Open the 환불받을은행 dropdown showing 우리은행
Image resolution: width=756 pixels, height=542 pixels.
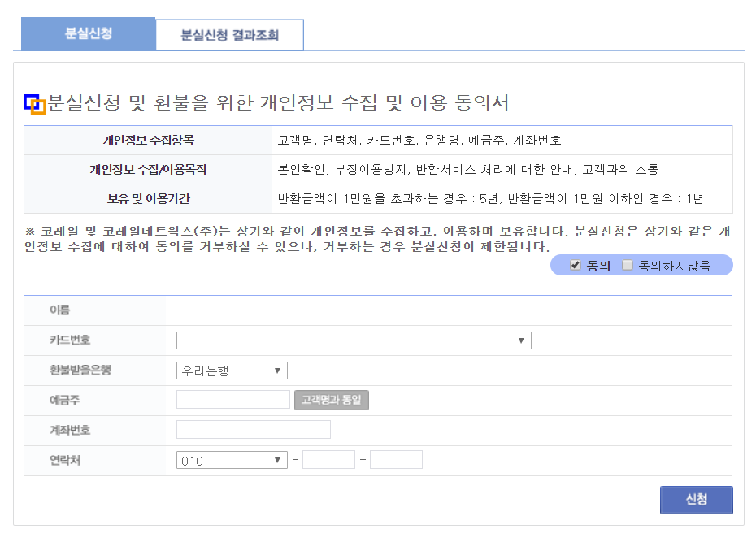(232, 371)
